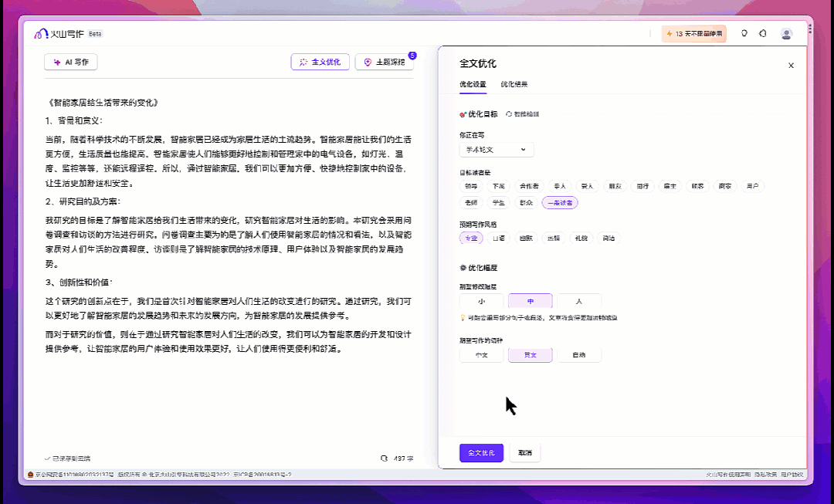Switch to the 优化设置 tab

(473, 84)
